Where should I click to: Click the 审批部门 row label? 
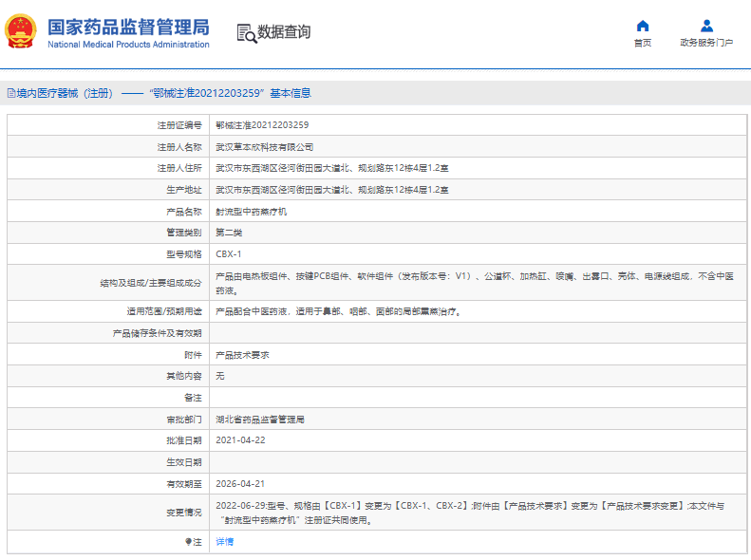pyautogui.click(x=184, y=420)
